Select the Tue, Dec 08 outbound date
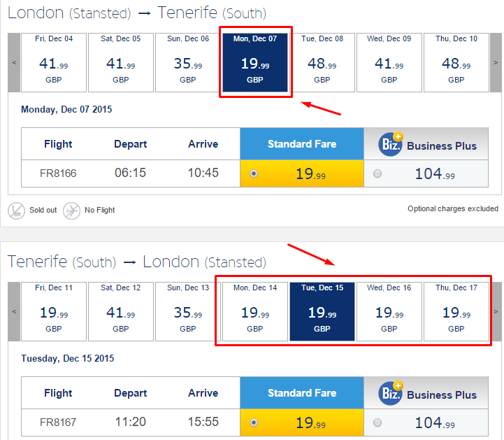Screen dimensions: 504x440 (322, 62)
